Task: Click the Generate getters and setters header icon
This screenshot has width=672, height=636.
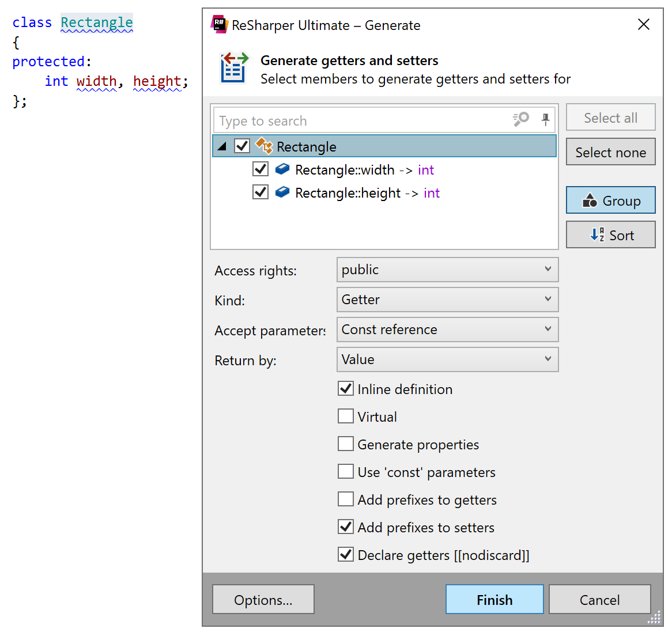Action: tap(233, 68)
